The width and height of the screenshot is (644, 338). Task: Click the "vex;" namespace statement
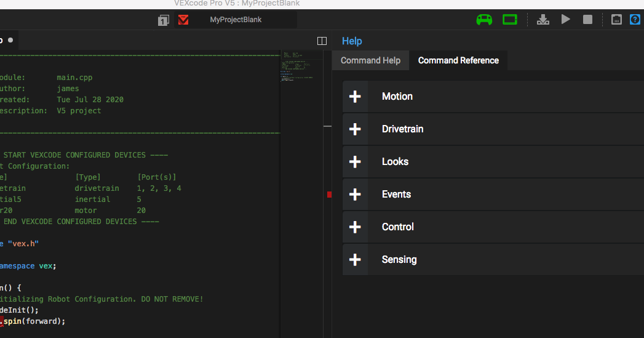tap(47, 266)
